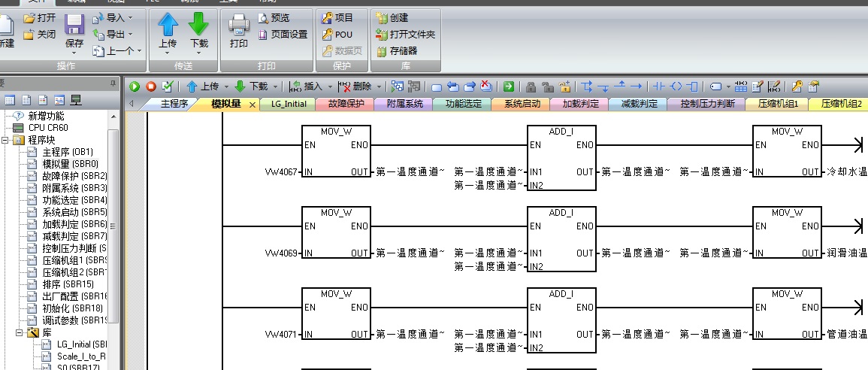Viewport: 868px width, 370px height.
Task: Click the compile check icon in toolbar
Action: [167, 86]
